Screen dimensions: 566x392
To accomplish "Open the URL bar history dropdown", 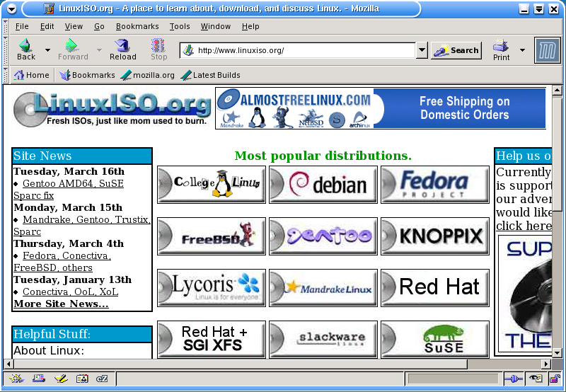I will coord(422,50).
